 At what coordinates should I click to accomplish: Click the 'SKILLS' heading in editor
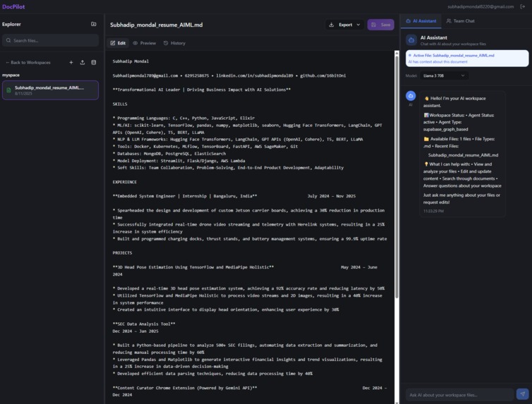coord(120,104)
